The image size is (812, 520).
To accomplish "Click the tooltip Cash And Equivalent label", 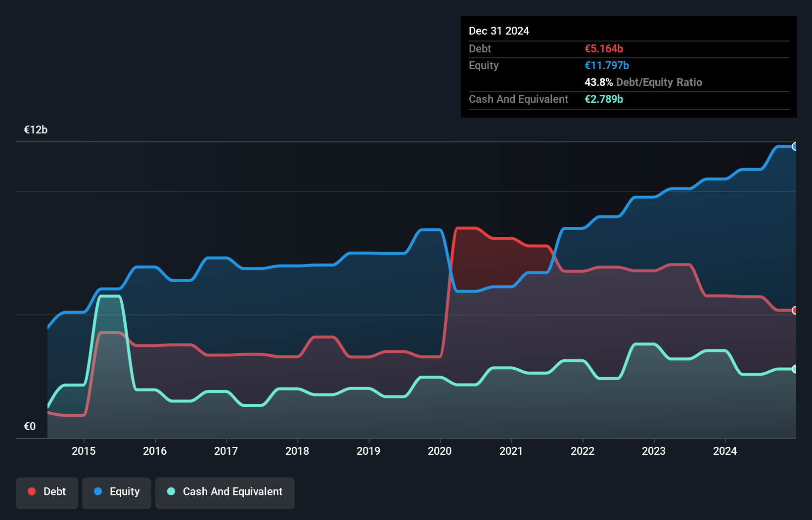I will tap(518, 99).
